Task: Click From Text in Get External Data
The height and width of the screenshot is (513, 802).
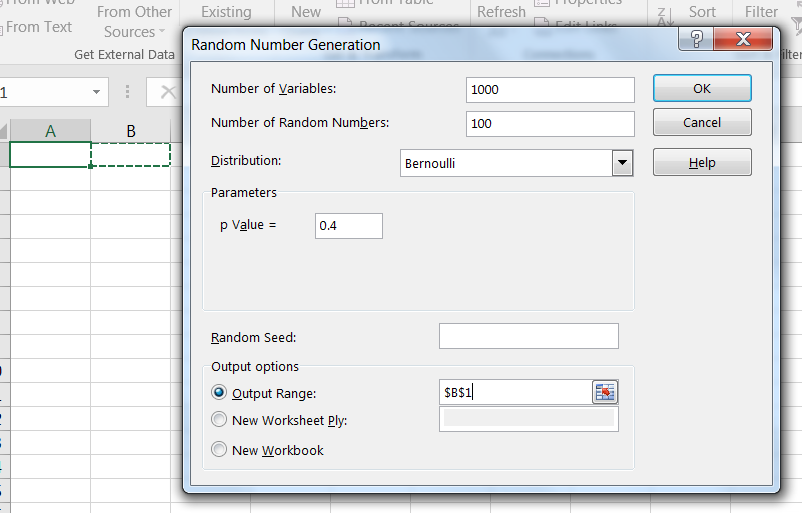Action: point(39,27)
